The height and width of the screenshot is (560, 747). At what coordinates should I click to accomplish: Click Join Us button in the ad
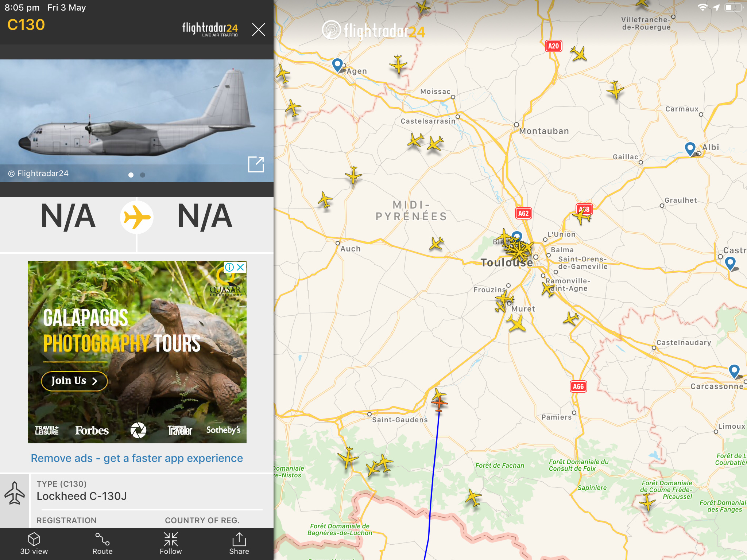point(74,381)
